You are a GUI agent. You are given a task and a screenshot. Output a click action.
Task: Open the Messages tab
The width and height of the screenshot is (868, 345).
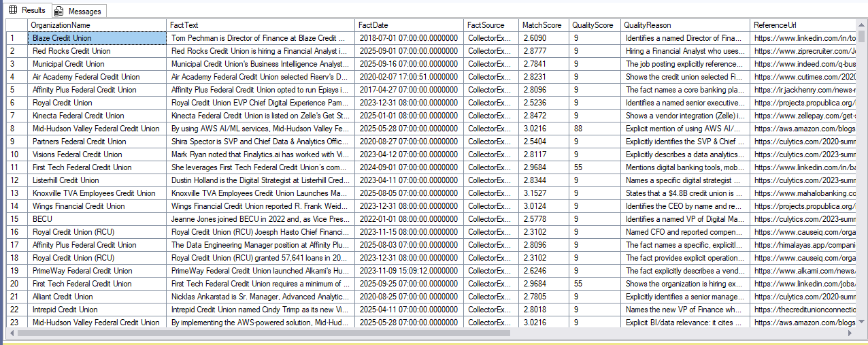coord(78,11)
